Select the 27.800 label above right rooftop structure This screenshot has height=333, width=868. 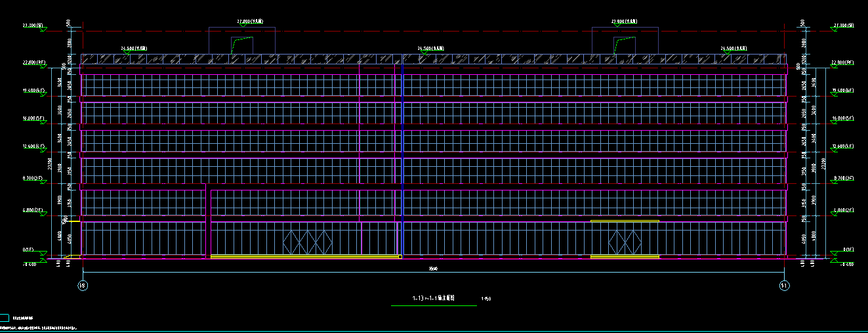point(624,22)
